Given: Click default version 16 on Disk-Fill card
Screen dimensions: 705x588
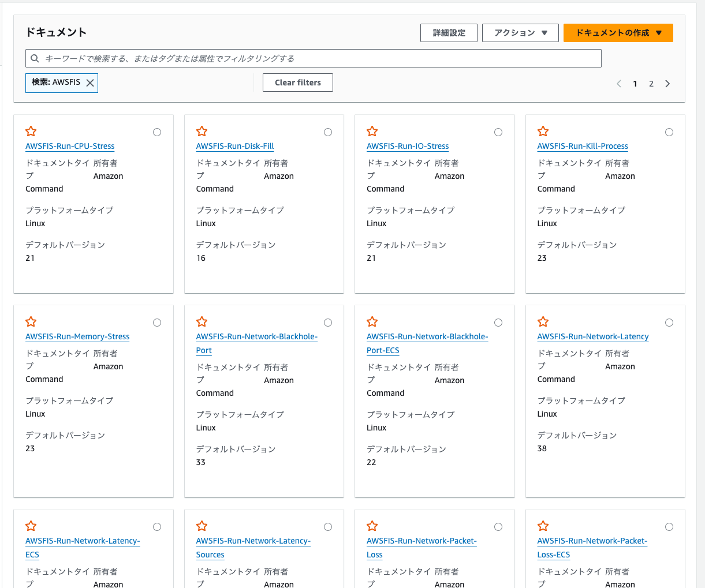Looking at the screenshot, I should [x=200, y=258].
